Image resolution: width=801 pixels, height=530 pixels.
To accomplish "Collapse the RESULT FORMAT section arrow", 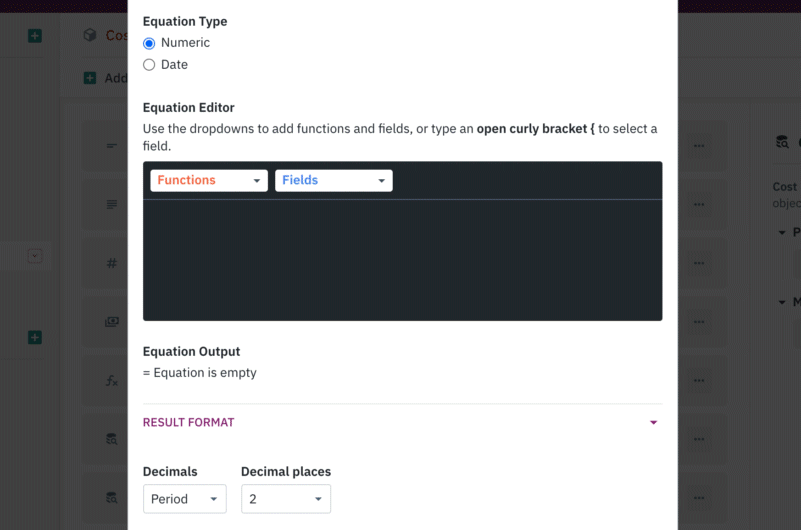I will point(653,423).
